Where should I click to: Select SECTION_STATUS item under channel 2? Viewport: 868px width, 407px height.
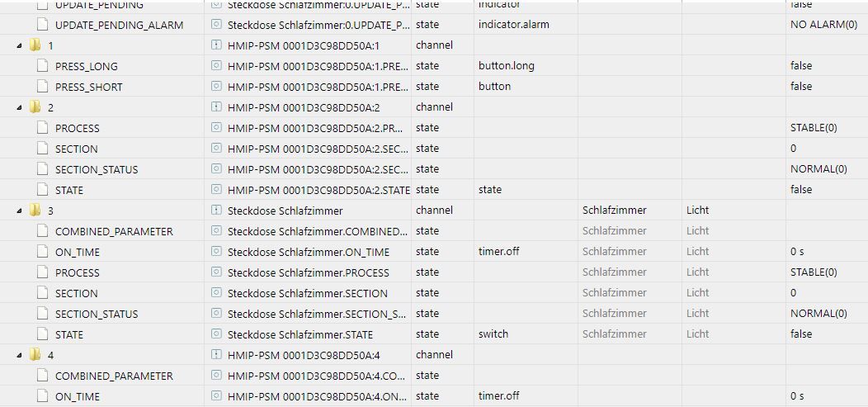coord(96,169)
